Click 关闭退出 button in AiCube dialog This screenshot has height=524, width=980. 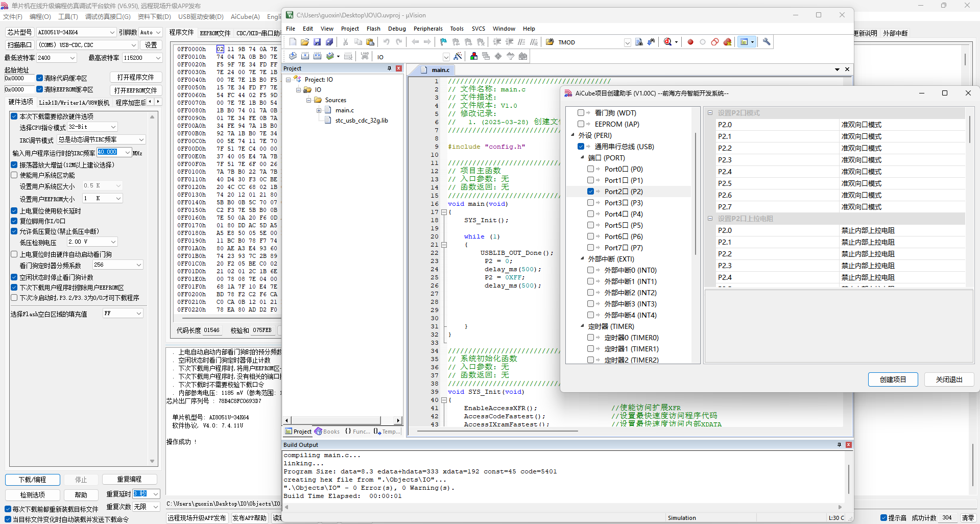[x=949, y=379]
